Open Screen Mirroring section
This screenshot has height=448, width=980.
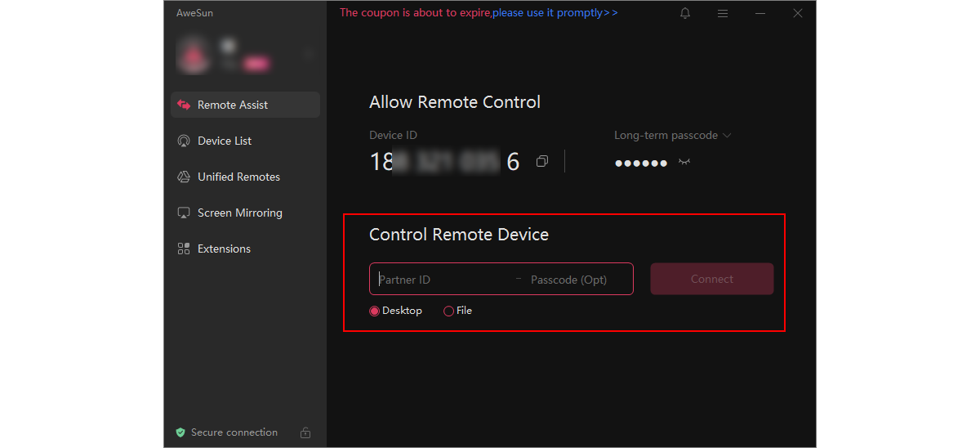(245, 213)
